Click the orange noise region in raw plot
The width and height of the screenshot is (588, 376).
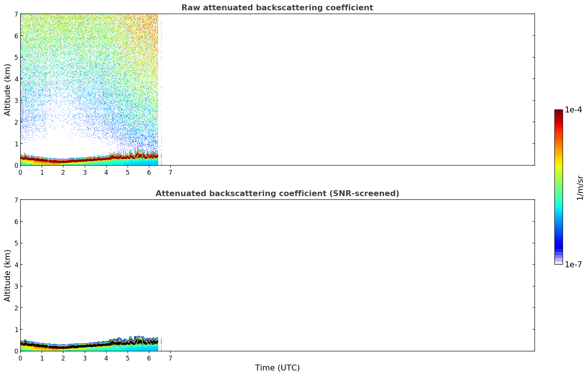tap(149, 29)
